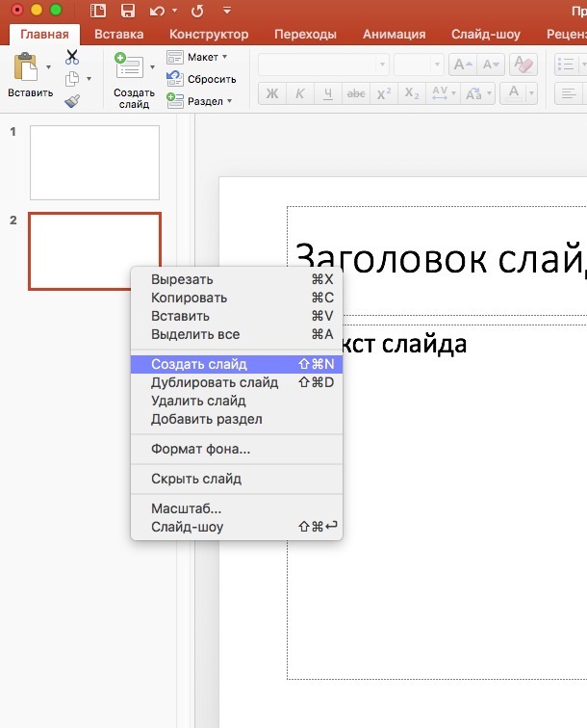Toggle italic formatting (К)

(x=299, y=93)
